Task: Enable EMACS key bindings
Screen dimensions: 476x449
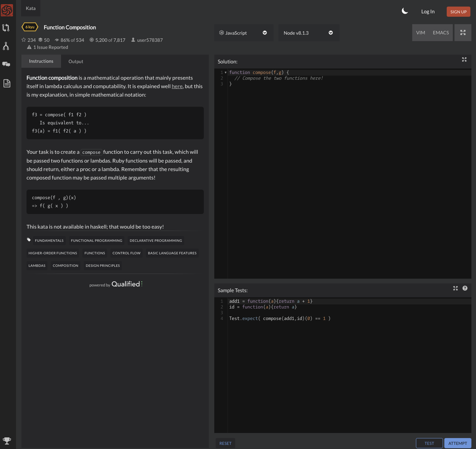Action: tap(441, 32)
